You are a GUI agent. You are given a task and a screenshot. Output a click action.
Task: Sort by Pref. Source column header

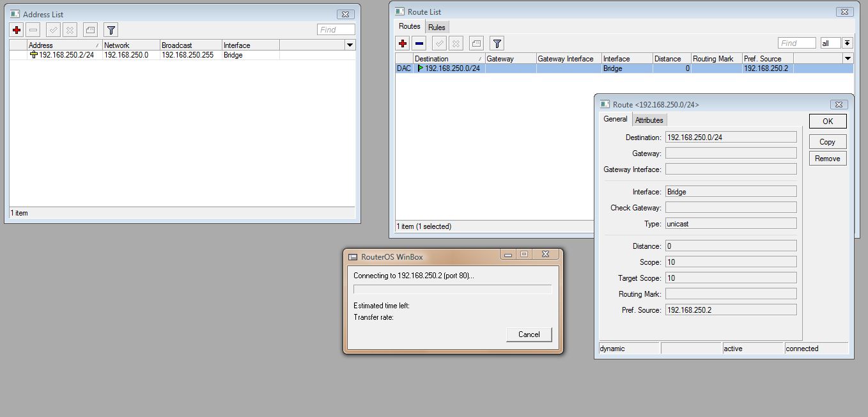tap(768, 59)
